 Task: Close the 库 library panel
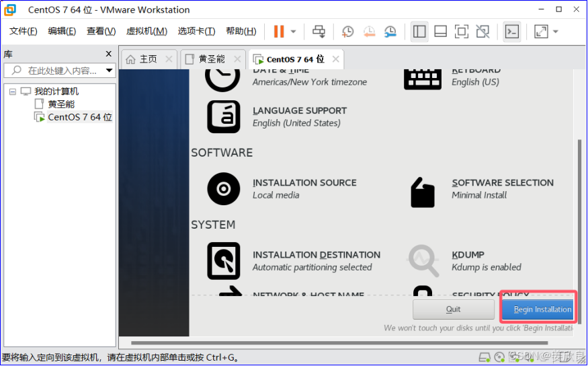(x=109, y=54)
